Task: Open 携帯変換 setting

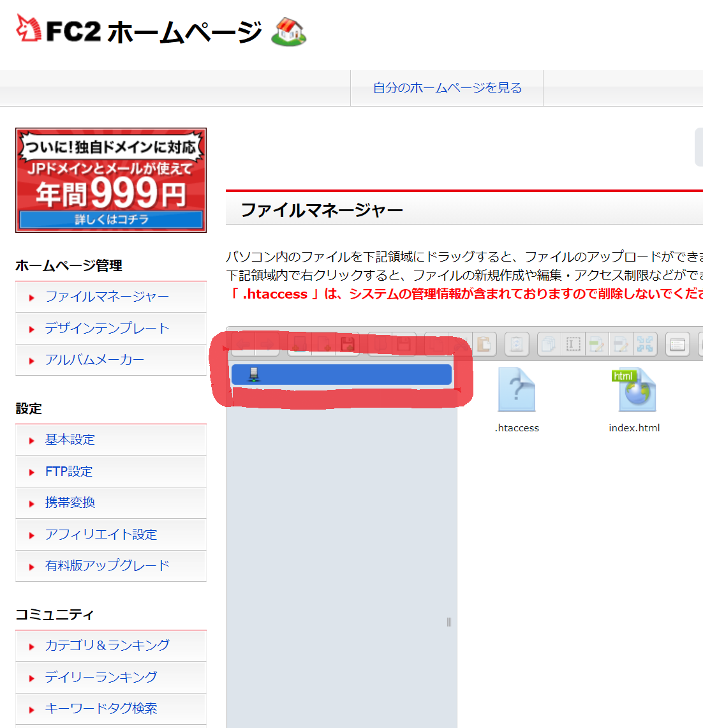Action: [x=70, y=503]
